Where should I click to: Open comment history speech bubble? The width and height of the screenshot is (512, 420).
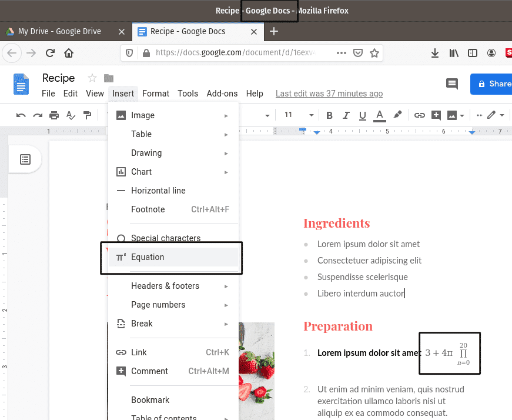pos(451,84)
